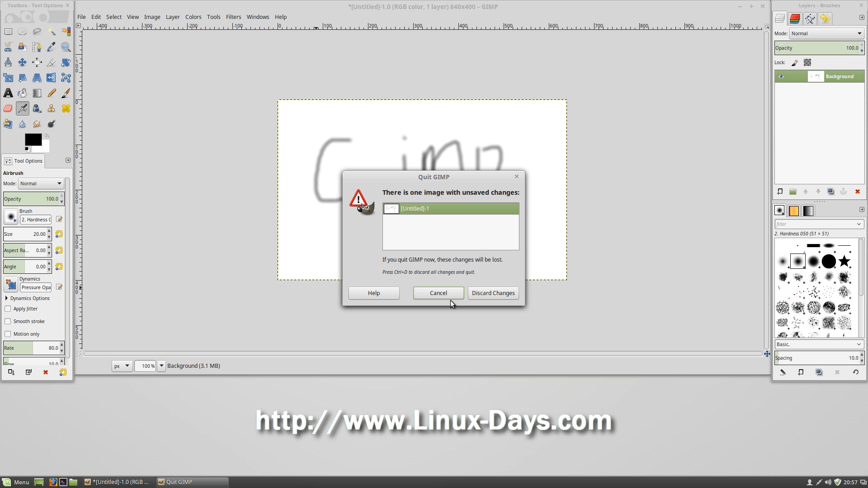This screenshot has width=868, height=488.
Task: Select the Ellipse Select tool
Action: (22, 32)
